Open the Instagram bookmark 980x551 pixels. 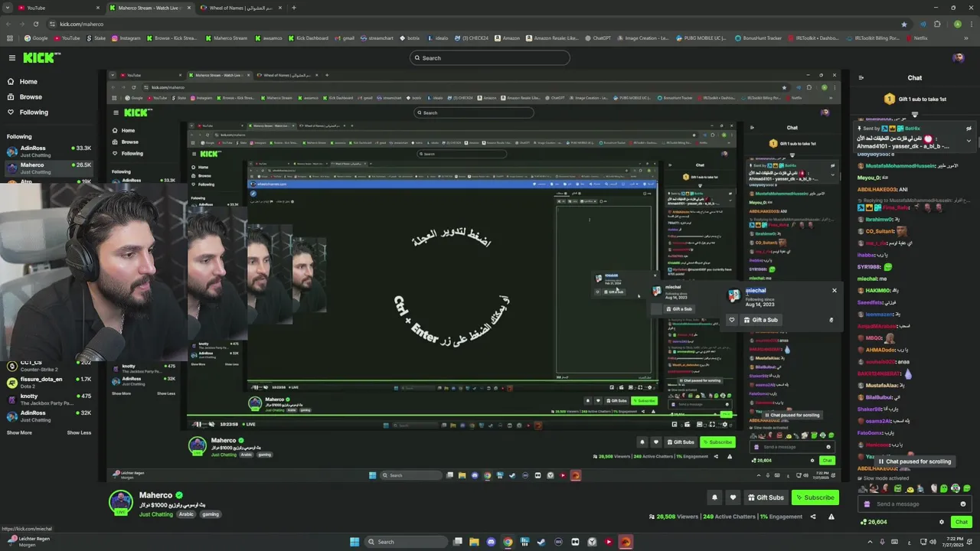(126, 37)
